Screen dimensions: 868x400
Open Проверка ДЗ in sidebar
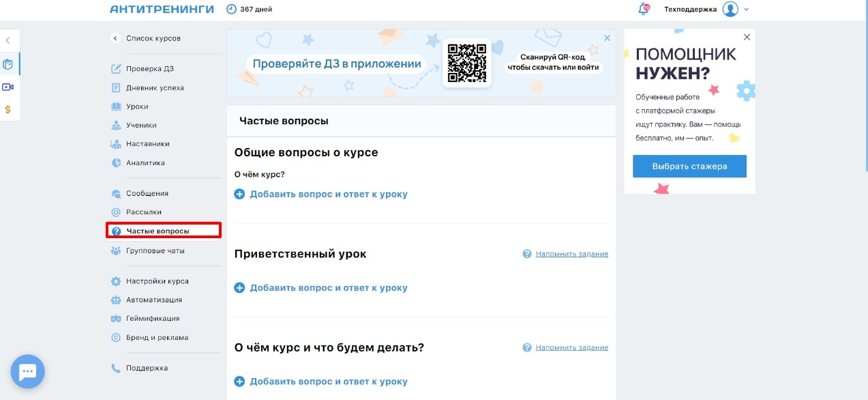[149, 69]
